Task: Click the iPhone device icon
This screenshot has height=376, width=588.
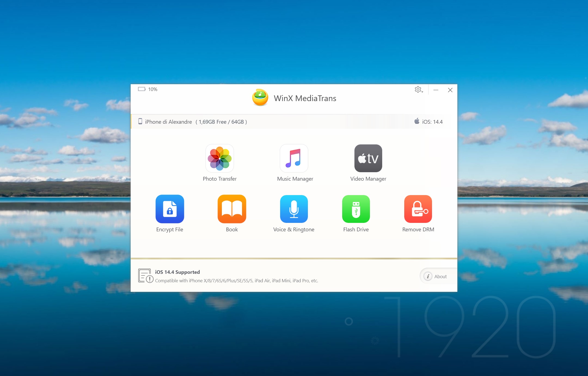Action: click(x=140, y=122)
